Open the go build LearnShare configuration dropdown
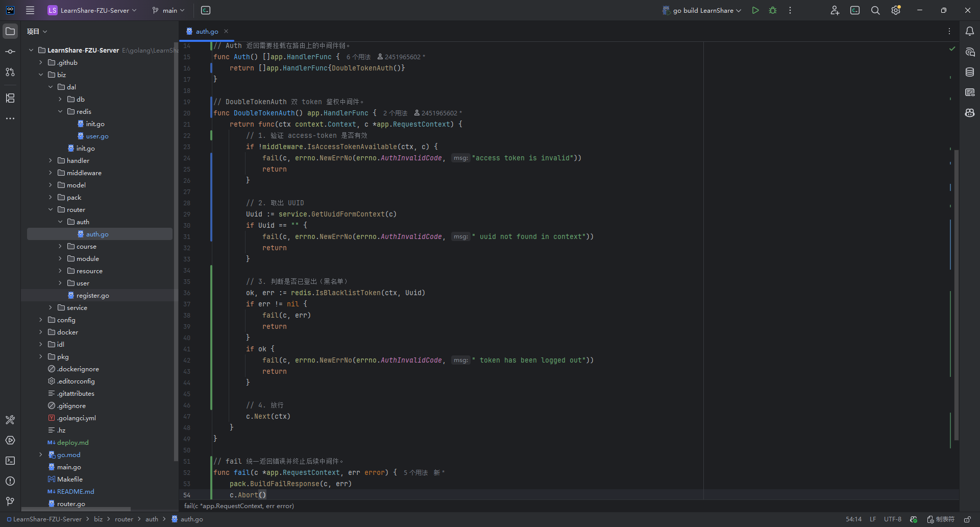Screen dimensions: 980x527 (702, 10)
